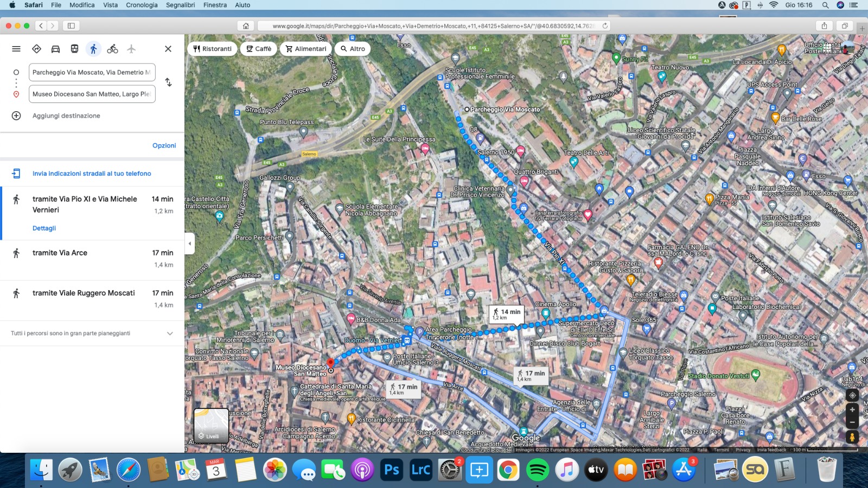Collapse the side panel arrow
This screenshot has width=868, height=488.
tap(189, 243)
